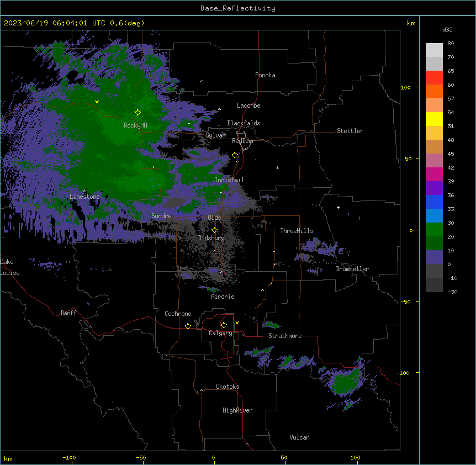Click the Okotoks label
This screenshot has width=476, height=465.
click(228, 387)
